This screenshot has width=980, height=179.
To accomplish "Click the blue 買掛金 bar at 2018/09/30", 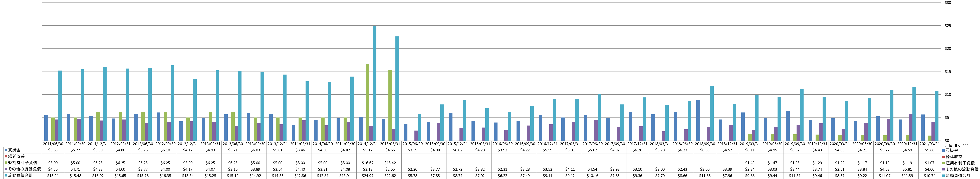I will click(x=698, y=120).
